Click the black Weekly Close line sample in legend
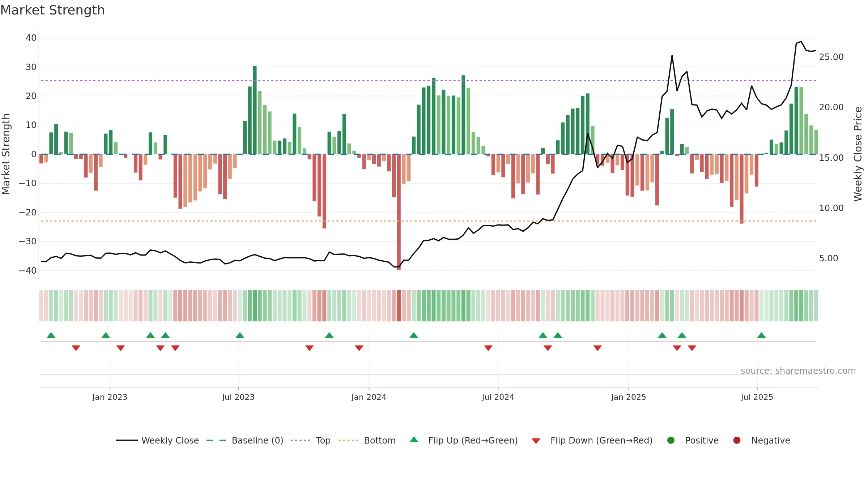868x488 pixels. point(127,440)
